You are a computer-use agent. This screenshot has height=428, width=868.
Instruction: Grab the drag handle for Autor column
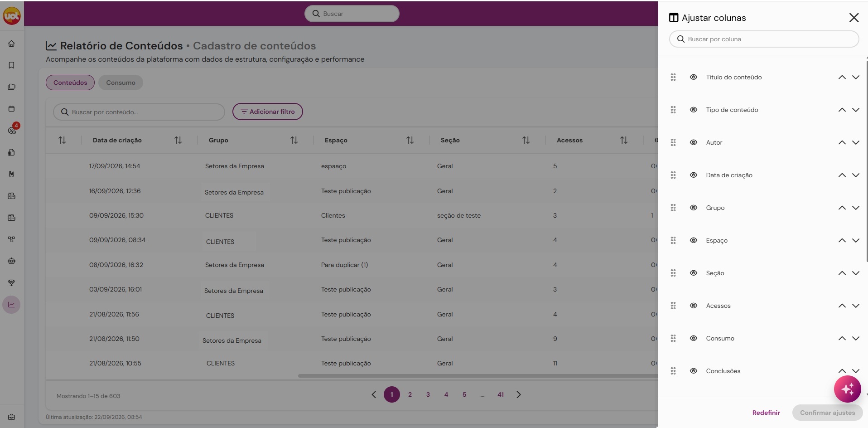[673, 142]
